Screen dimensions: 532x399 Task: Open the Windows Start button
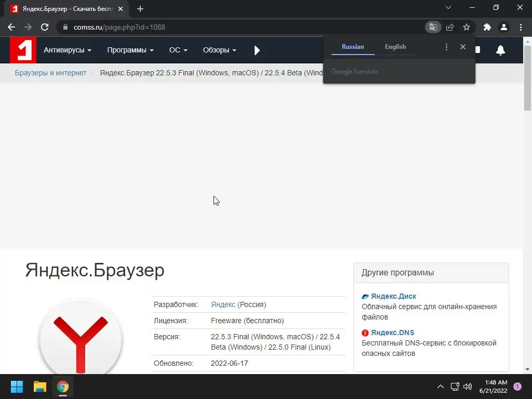pyautogui.click(x=17, y=387)
